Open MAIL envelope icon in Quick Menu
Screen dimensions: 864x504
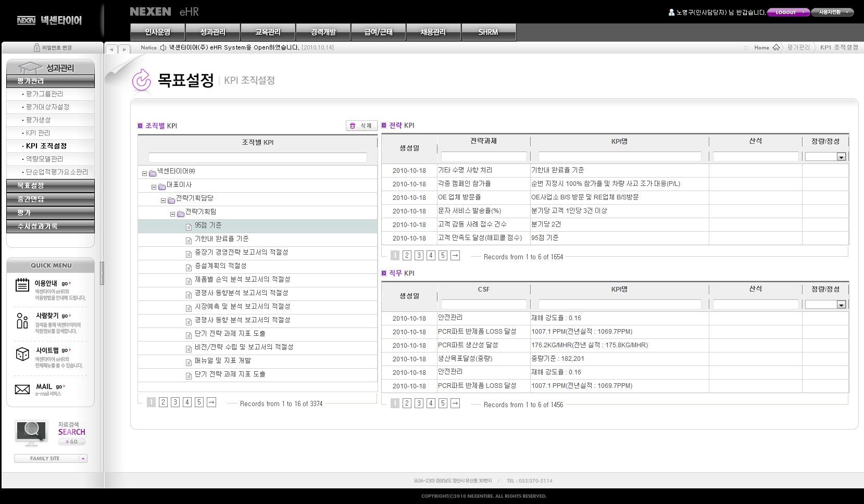coord(22,389)
